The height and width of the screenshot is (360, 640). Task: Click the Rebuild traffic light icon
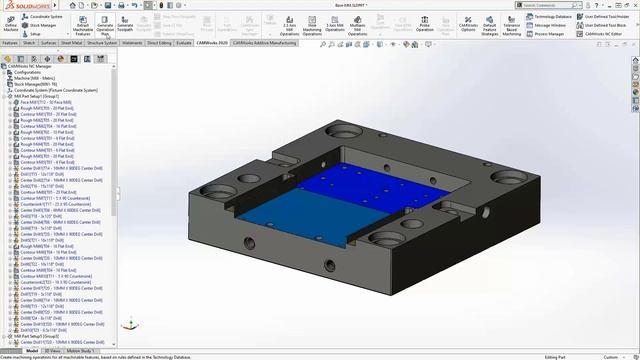(x=161, y=5)
